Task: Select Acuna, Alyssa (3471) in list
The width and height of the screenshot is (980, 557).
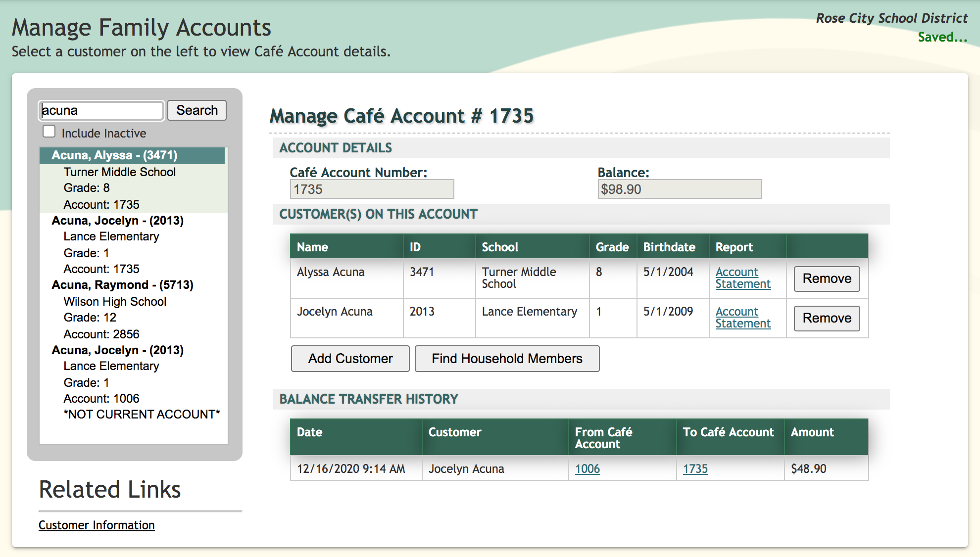Action: click(x=114, y=155)
